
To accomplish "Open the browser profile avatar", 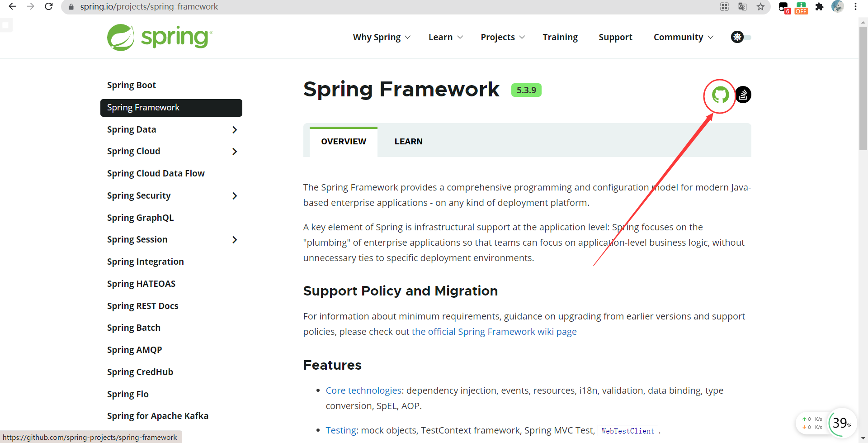I will [837, 6].
